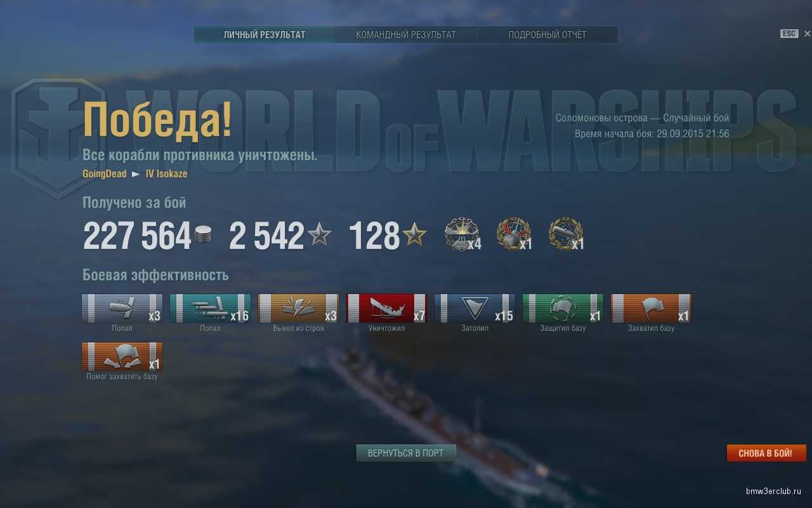Click the silver experience star icon
812x508 pixels.
(319, 235)
